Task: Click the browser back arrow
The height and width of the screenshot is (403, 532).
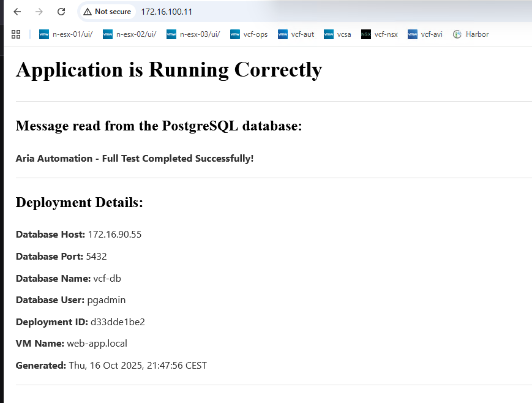Action: tap(17, 12)
